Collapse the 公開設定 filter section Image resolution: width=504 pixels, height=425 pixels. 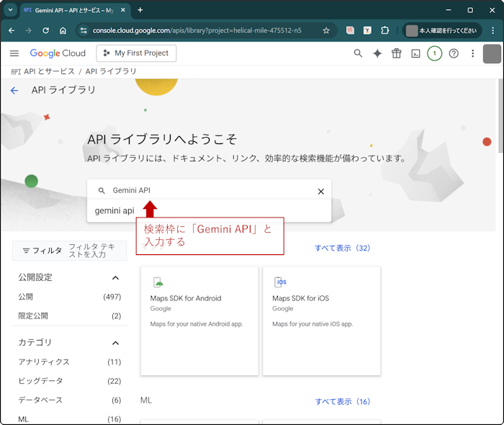[x=115, y=278]
